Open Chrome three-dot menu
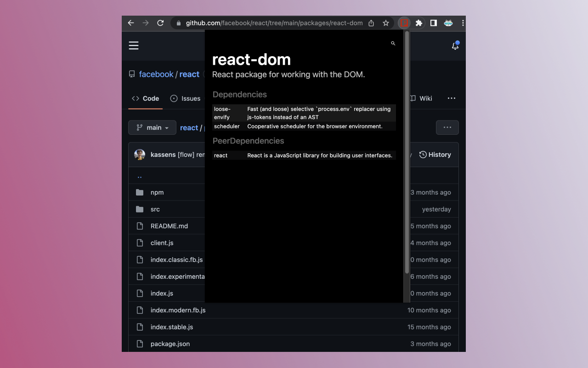588x368 pixels. pyautogui.click(x=463, y=23)
